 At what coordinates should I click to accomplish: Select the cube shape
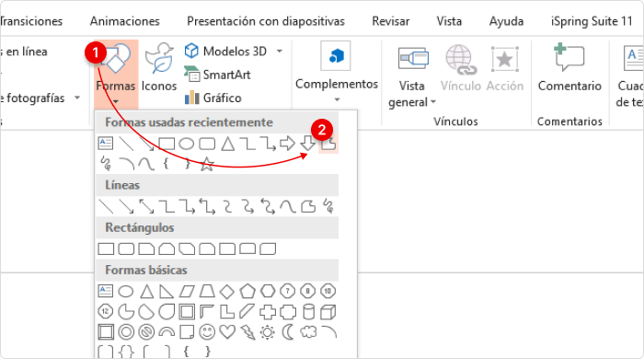click(328, 312)
